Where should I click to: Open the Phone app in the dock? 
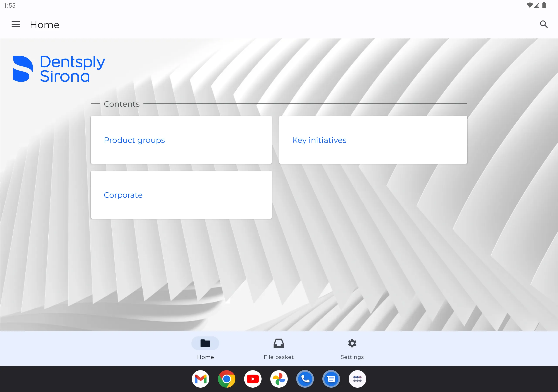coord(305,379)
